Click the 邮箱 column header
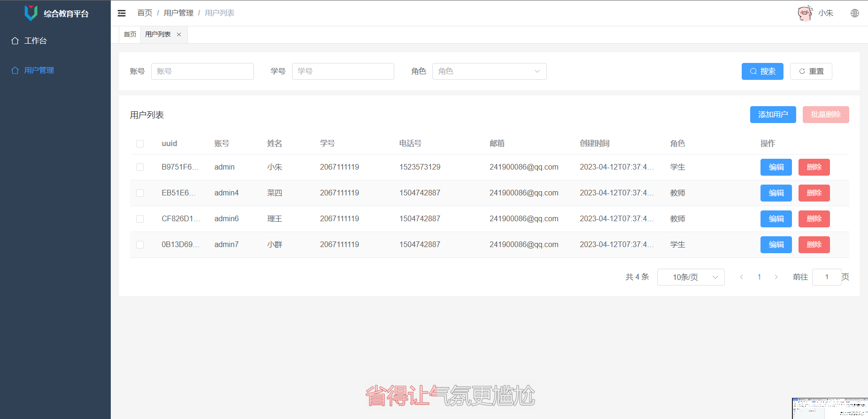Image resolution: width=868 pixels, height=419 pixels. pyautogui.click(x=497, y=144)
